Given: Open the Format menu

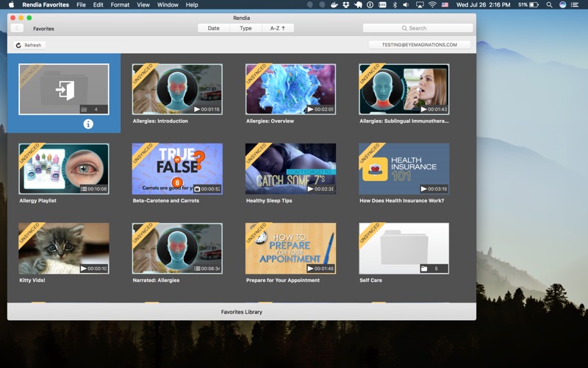Looking at the screenshot, I should (x=120, y=5).
